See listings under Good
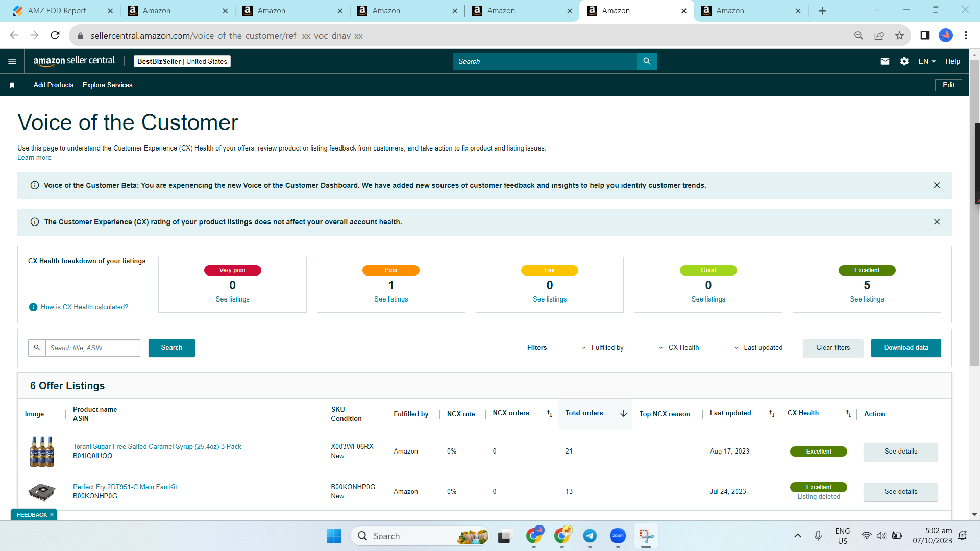 click(708, 299)
